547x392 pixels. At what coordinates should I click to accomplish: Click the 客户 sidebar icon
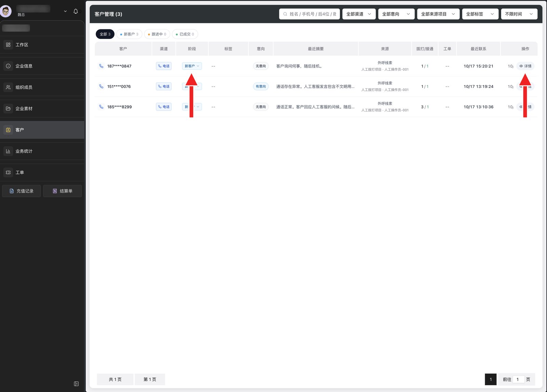tap(8, 130)
